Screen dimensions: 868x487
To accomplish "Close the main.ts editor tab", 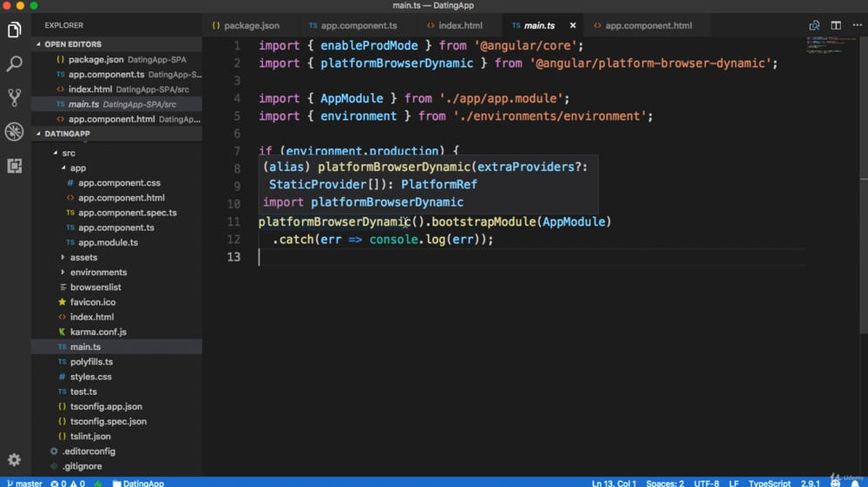I will pos(573,26).
